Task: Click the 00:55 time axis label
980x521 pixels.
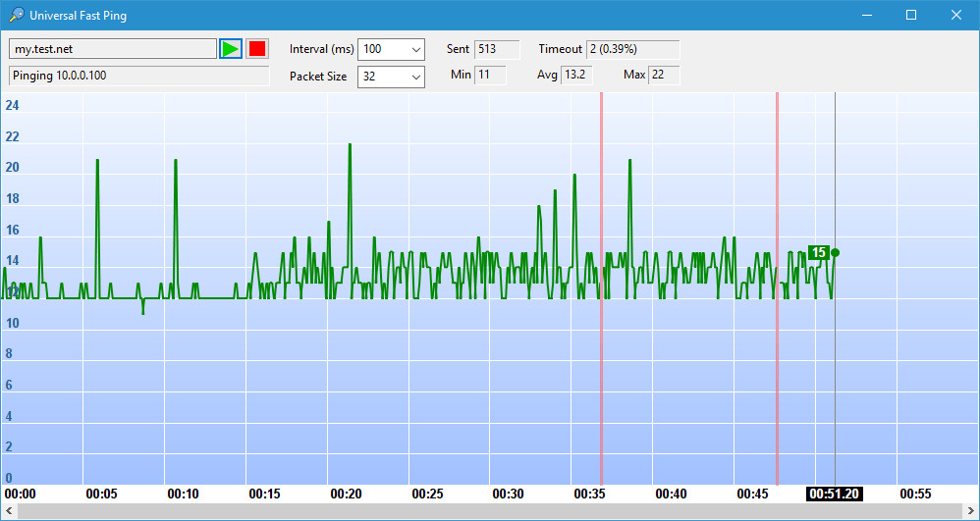Action: click(915, 495)
